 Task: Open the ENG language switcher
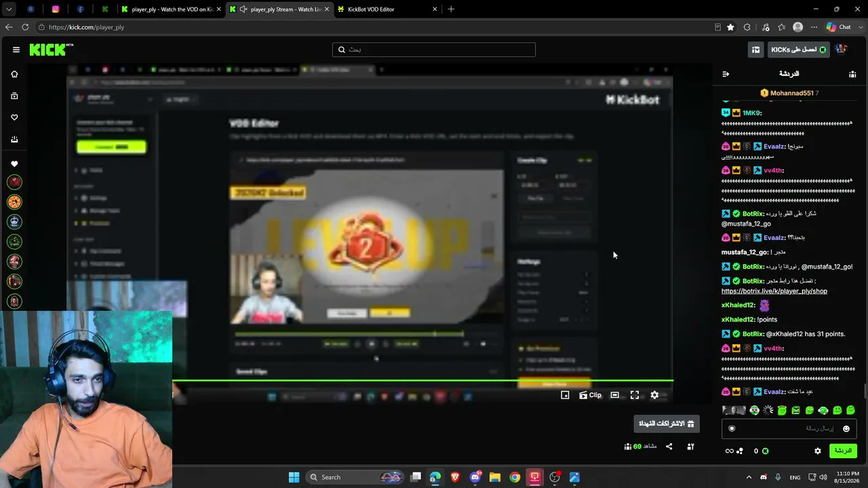click(x=795, y=477)
